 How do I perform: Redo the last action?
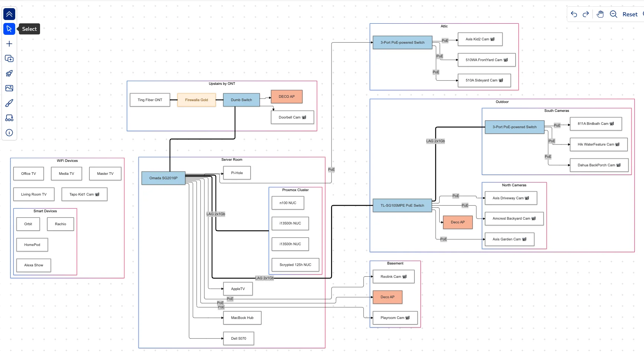pos(586,14)
